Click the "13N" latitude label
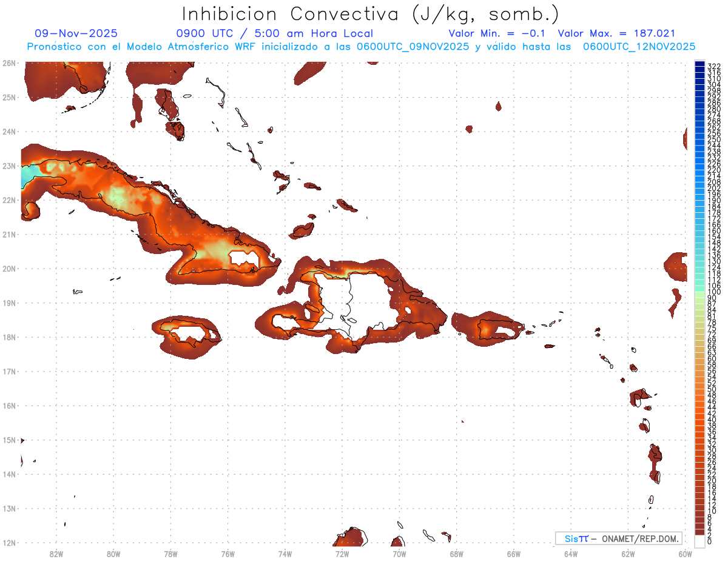This screenshot has width=728, height=562. pyautogui.click(x=8, y=508)
